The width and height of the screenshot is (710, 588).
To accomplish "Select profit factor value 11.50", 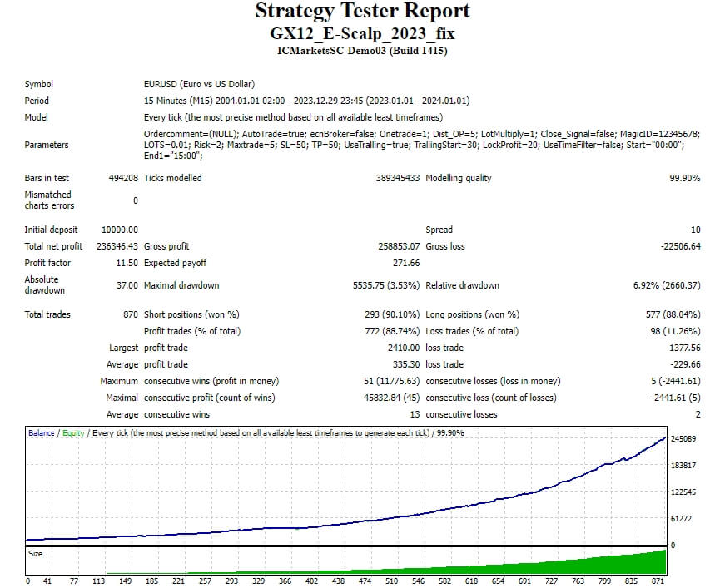I will [127, 263].
